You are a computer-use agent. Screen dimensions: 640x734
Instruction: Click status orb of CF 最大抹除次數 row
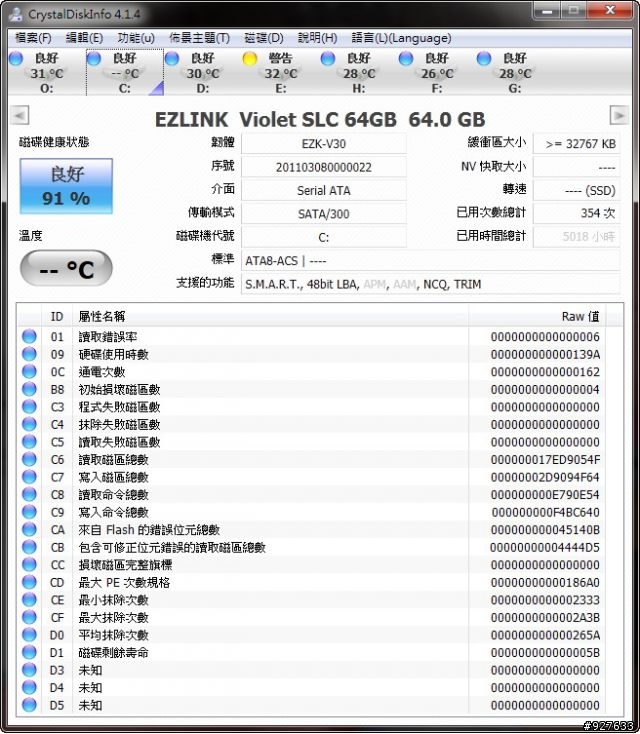(29, 617)
